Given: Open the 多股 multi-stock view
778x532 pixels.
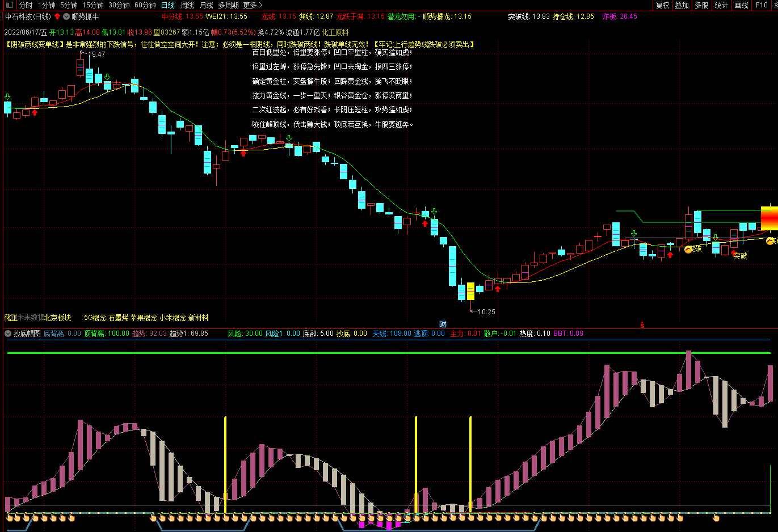Looking at the screenshot, I should point(702,5).
